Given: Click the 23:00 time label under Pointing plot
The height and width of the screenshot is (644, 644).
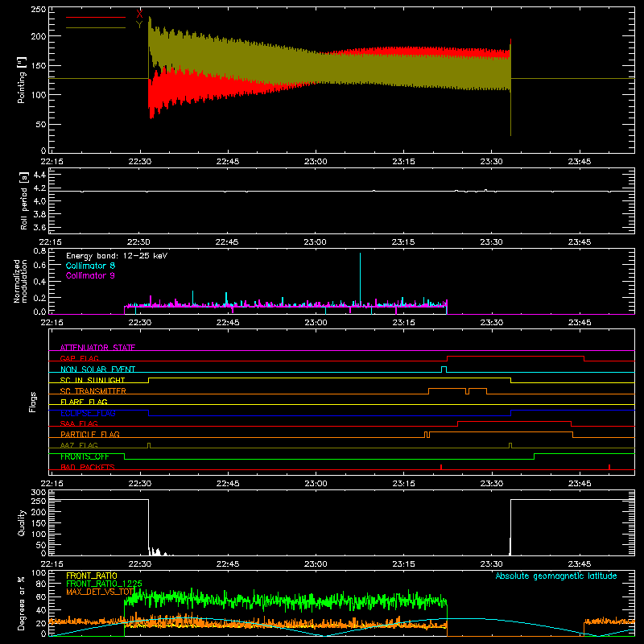Looking at the screenshot, I should [316, 162].
